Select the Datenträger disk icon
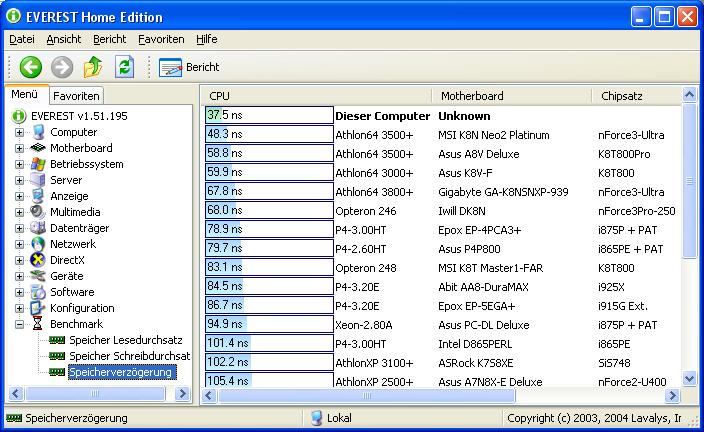This screenshot has height=432, width=704. [38, 228]
